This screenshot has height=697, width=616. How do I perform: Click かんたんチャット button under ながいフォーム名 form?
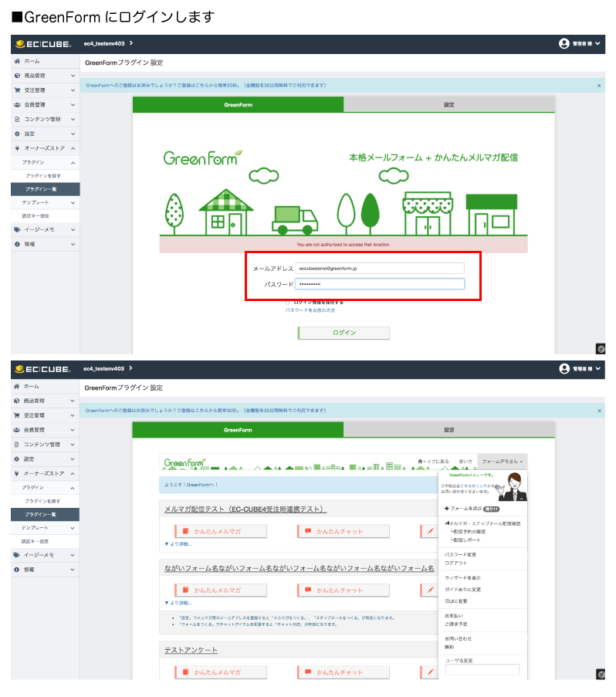pyautogui.click(x=344, y=590)
